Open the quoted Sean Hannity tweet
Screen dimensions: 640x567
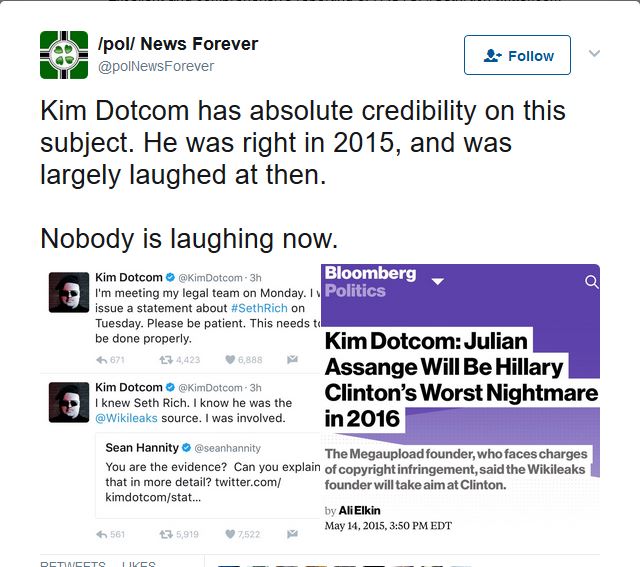(208, 475)
